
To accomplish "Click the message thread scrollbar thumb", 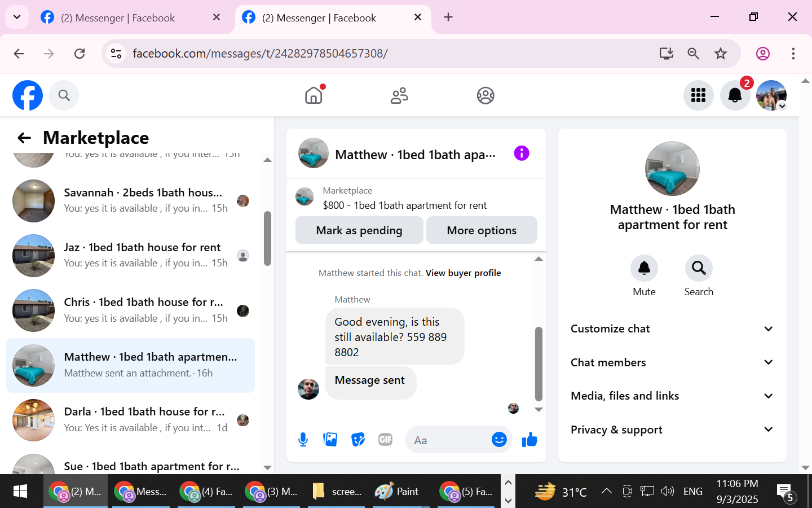I will coord(539,364).
